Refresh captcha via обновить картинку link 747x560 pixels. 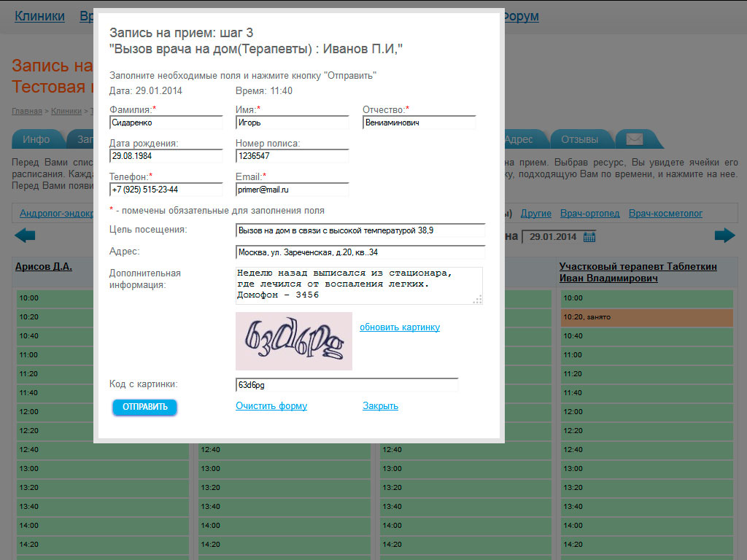[400, 327]
